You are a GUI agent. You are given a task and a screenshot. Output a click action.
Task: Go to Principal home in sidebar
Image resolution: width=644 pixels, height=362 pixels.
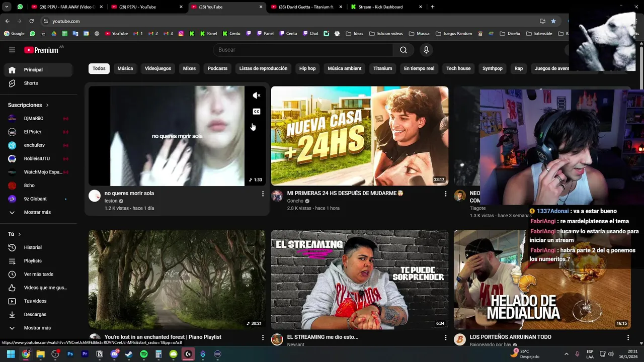tap(38, 70)
